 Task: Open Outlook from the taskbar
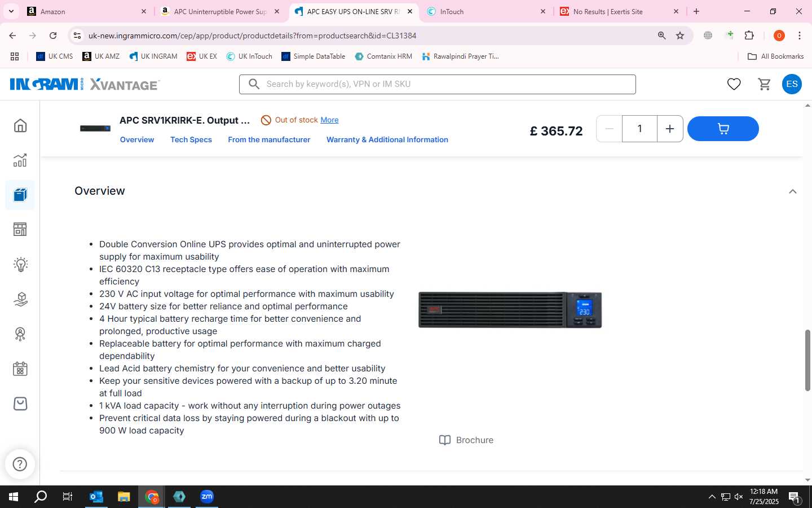96,497
